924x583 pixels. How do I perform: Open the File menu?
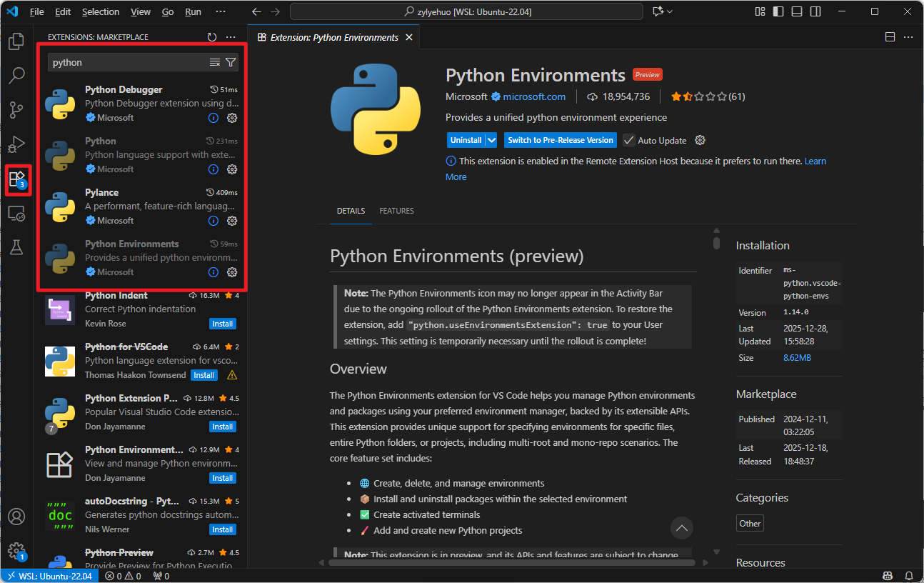coord(37,12)
